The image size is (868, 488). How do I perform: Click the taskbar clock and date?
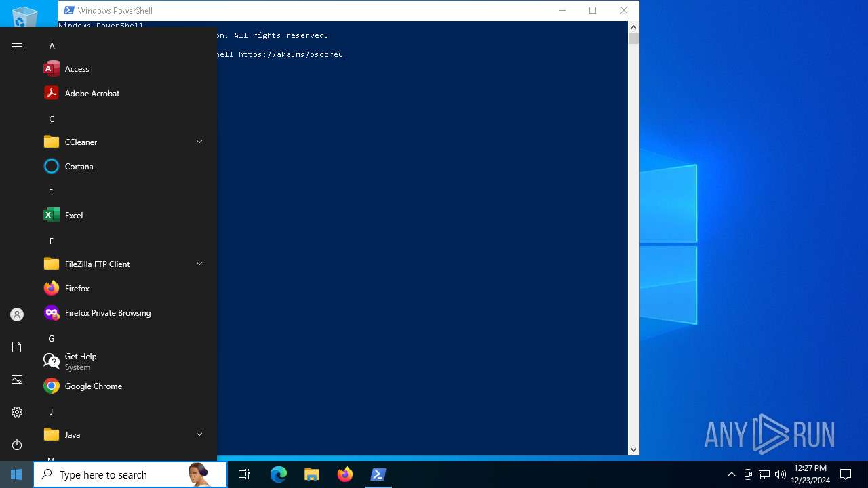pyautogui.click(x=810, y=474)
